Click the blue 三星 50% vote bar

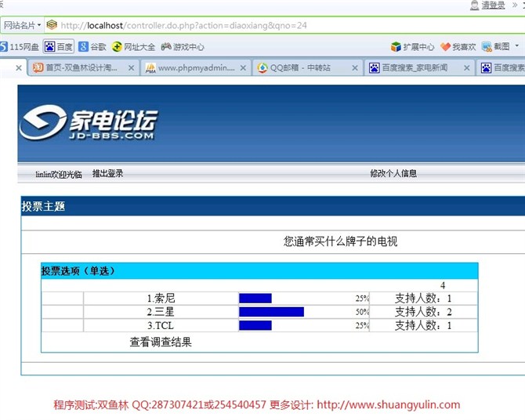271,312
